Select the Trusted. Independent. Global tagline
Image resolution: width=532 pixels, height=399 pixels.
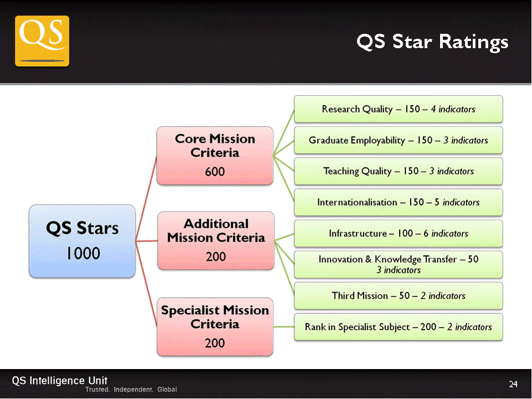click(x=131, y=390)
